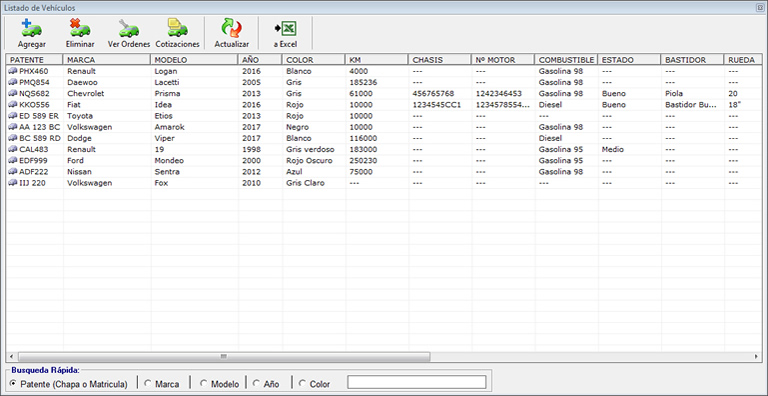This screenshot has width=768, height=396.
Task: Click the Busqueda Rápida text field
Action: 417,382
